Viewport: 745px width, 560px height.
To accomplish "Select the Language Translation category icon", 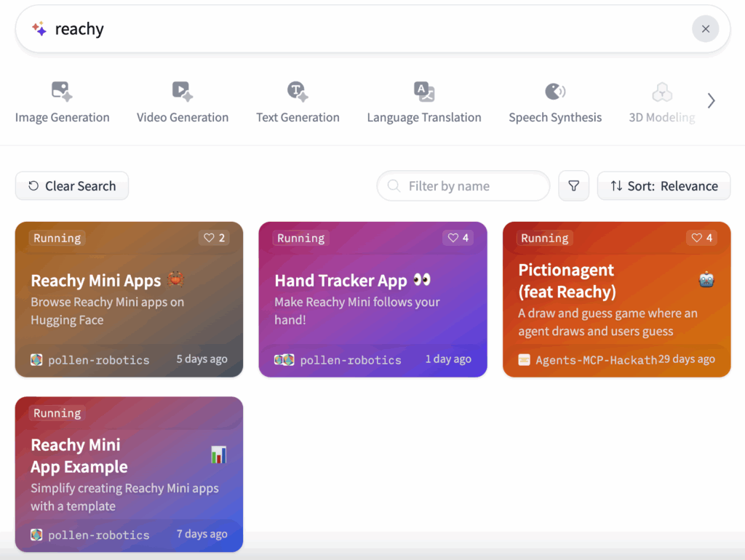I will point(424,91).
